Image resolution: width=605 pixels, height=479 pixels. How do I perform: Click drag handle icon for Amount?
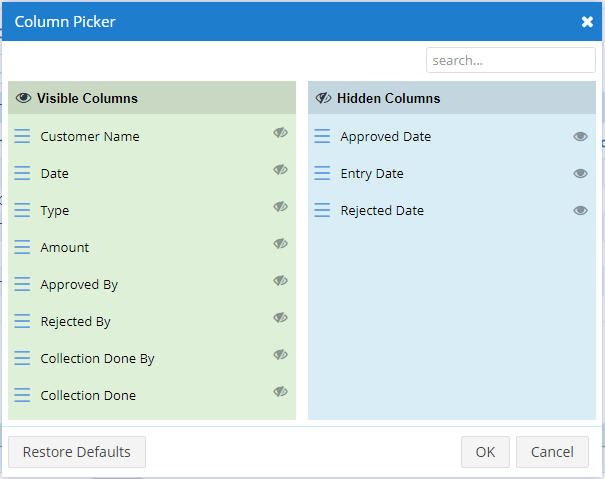[x=22, y=247]
